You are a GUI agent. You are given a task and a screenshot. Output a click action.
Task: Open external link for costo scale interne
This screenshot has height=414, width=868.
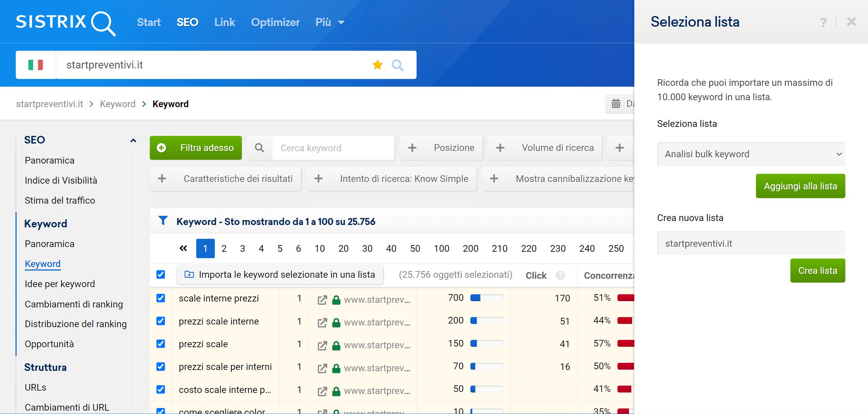click(x=322, y=391)
